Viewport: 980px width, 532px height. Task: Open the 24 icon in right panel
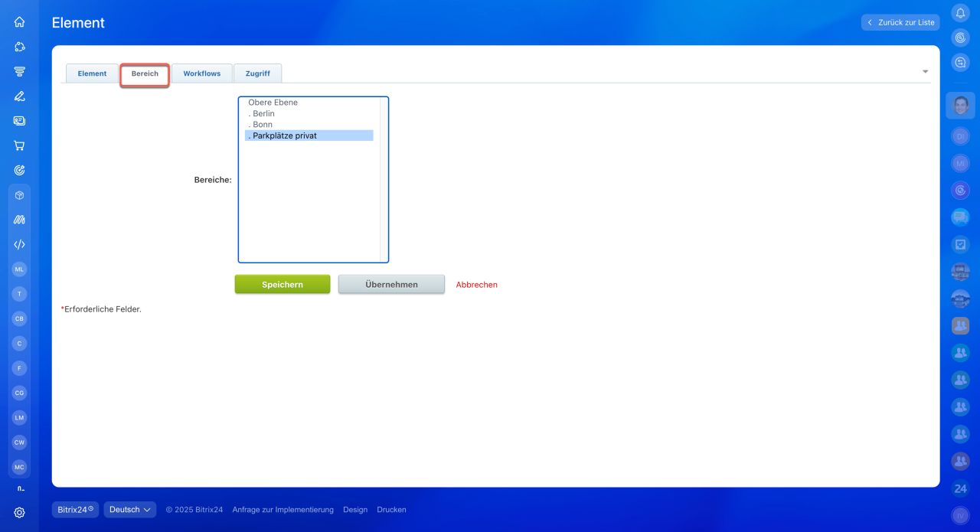[960, 488]
